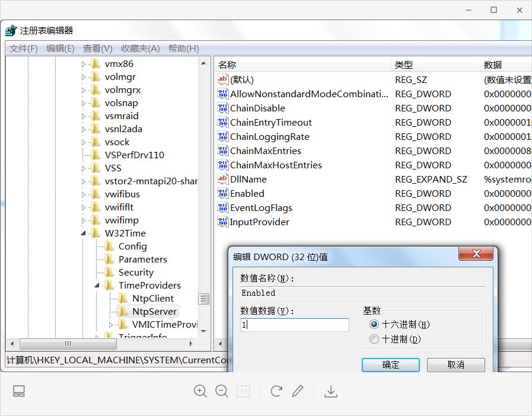The image size is (532, 416).
Task: Open the 文件(F) menu
Action: [23, 49]
